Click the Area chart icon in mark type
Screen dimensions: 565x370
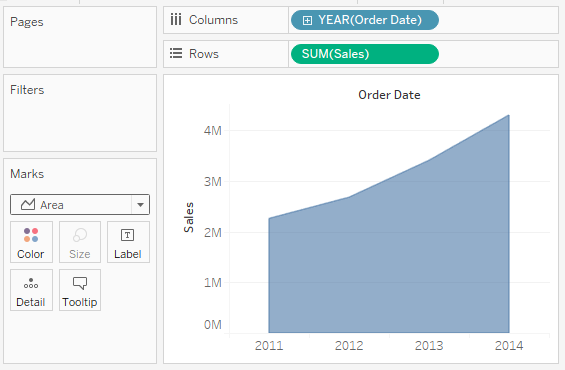28,205
